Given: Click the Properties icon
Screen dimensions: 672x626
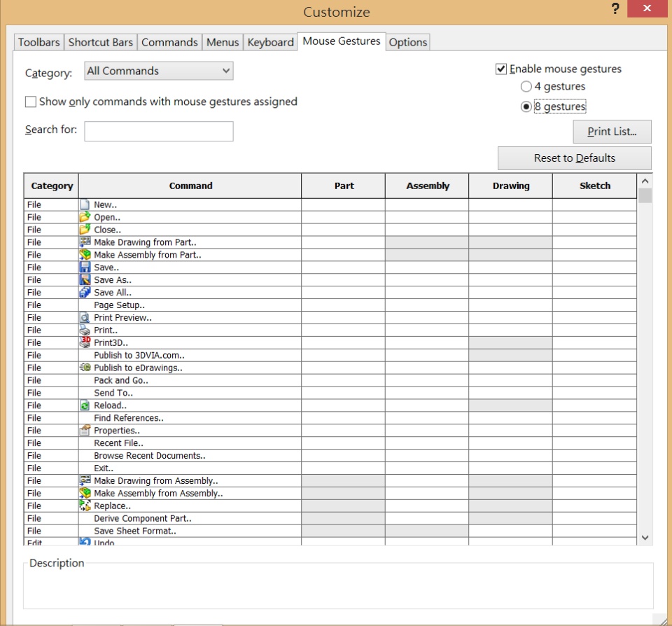Looking at the screenshot, I should 85,430.
